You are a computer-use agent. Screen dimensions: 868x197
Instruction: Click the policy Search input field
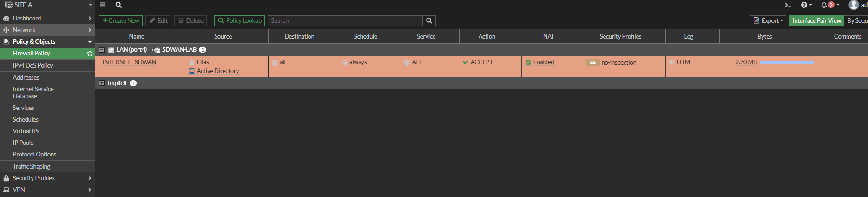345,21
